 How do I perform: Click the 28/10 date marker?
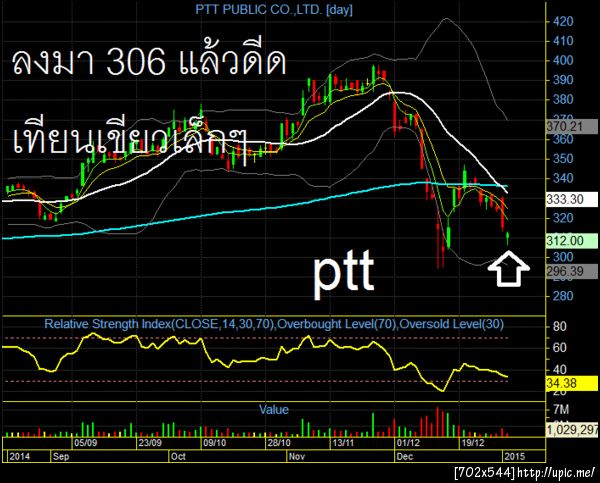(x=279, y=443)
